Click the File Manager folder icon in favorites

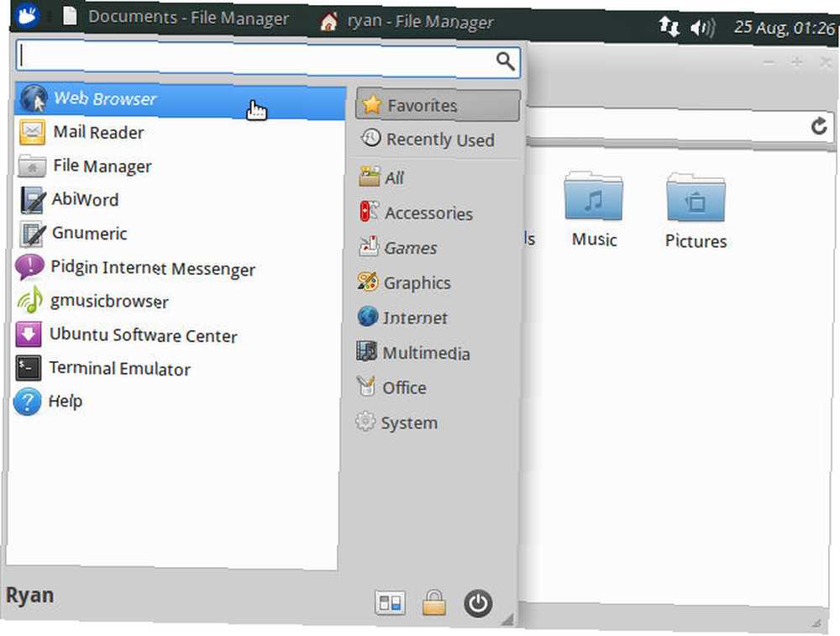point(32,166)
